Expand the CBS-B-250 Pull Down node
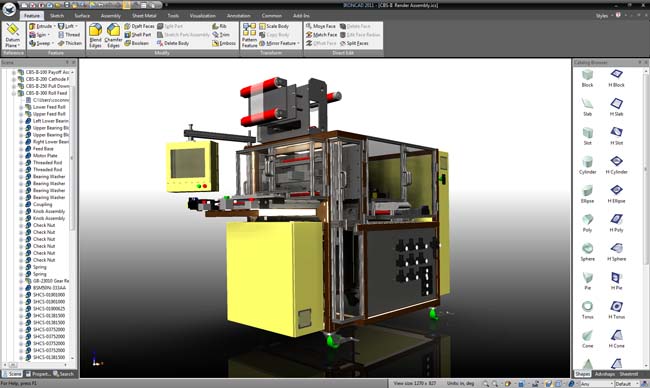 point(14,86)
